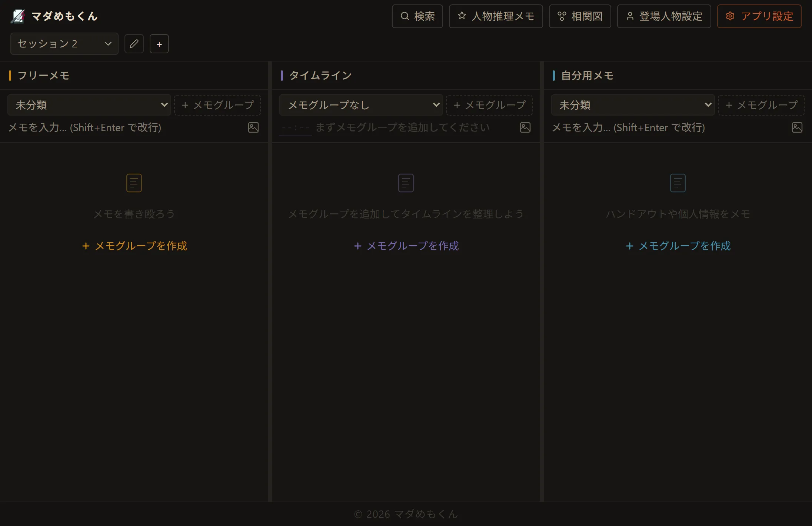Click image attach icon in 自分用メモ column
The width and height of the screenshot is (812, 526).
[x=797, y=127]
